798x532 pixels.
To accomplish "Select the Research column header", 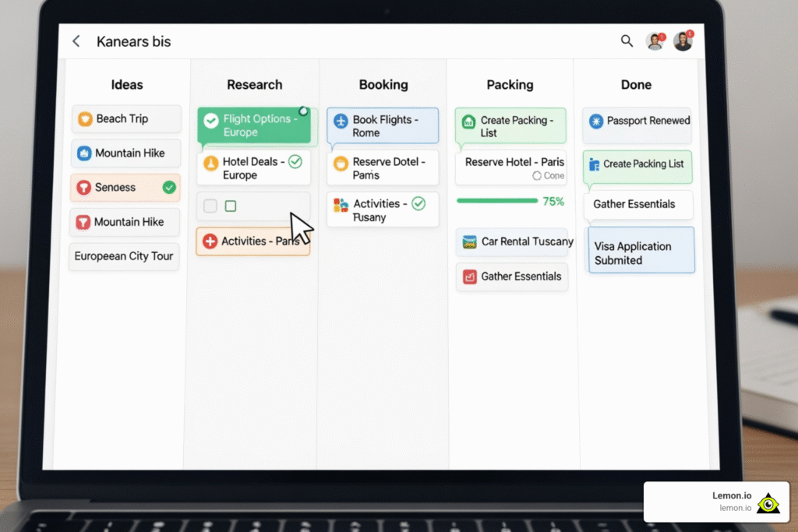I will (x=254, y=85).
